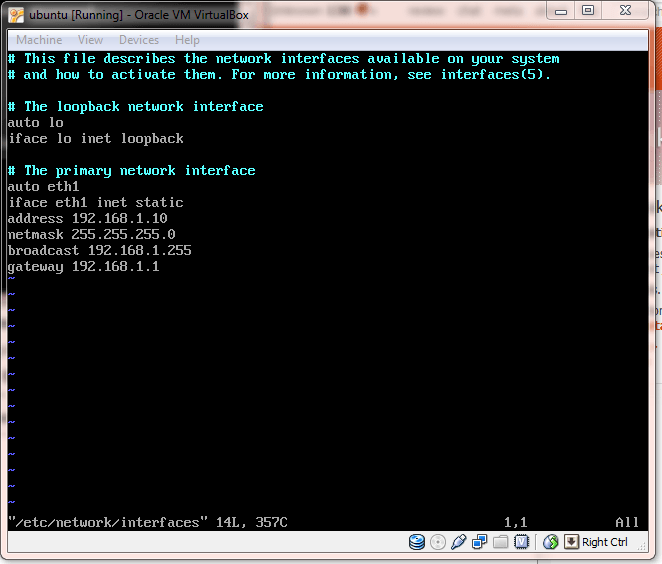
Task: Click the first comment line 'This file describes'
Action: (284, 58)
